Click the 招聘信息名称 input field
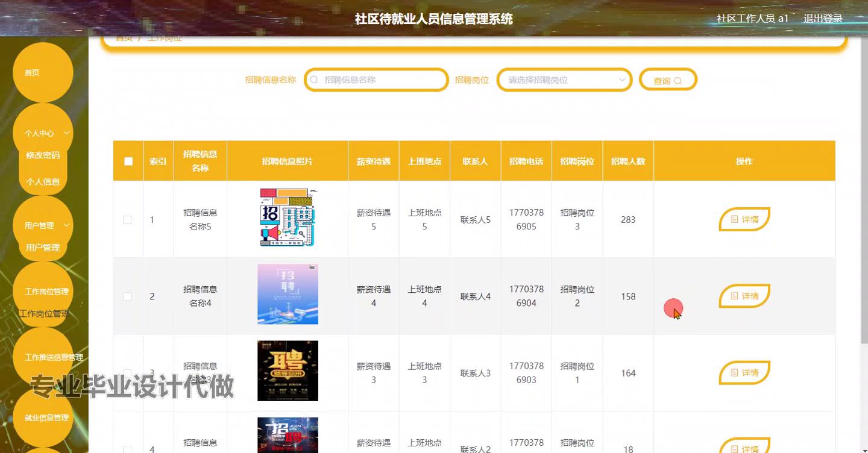This screenshot has width=868, height=453. coord(376,80)
